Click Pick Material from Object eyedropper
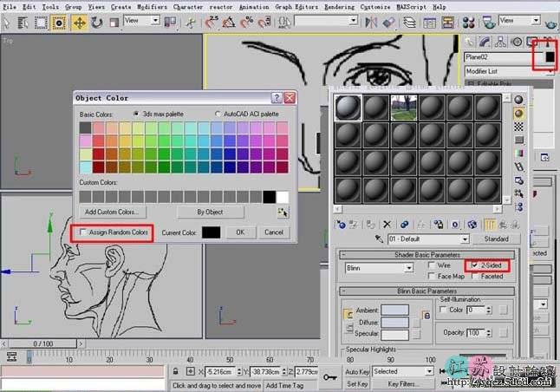 coord(379,238)
